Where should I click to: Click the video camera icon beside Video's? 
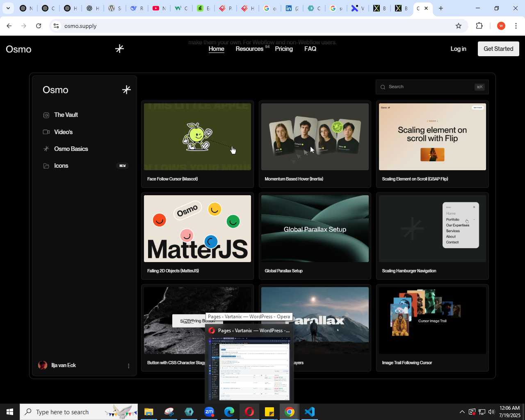click(46, 132)
